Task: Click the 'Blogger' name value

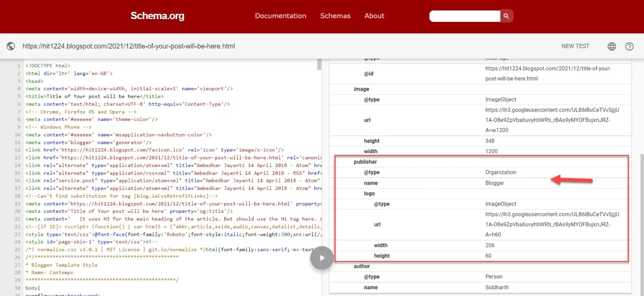Action: click(x=495, y=183)
